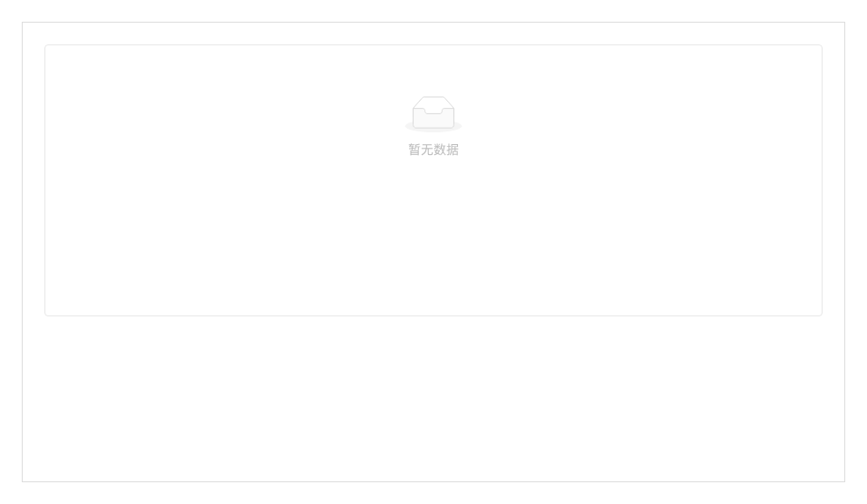867x504 pixels.
Task: Click the 无 character in the empty text
Action: tap(427, 150)
